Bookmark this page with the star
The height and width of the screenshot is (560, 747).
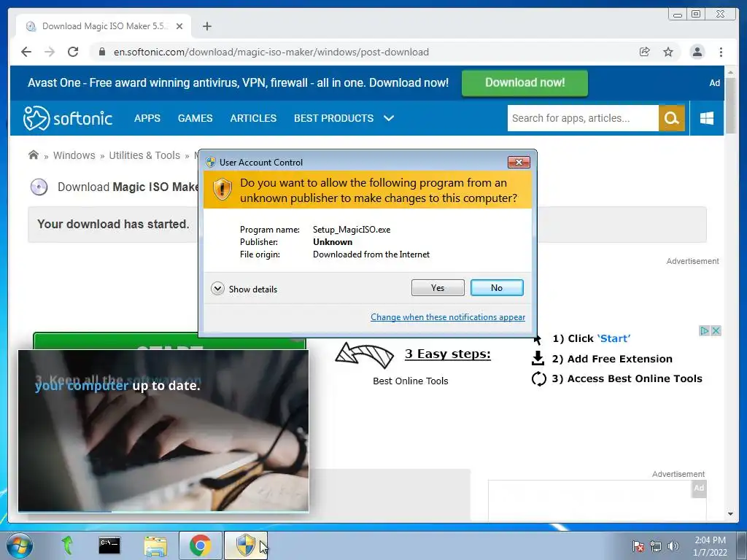click(x=668, y=52)
